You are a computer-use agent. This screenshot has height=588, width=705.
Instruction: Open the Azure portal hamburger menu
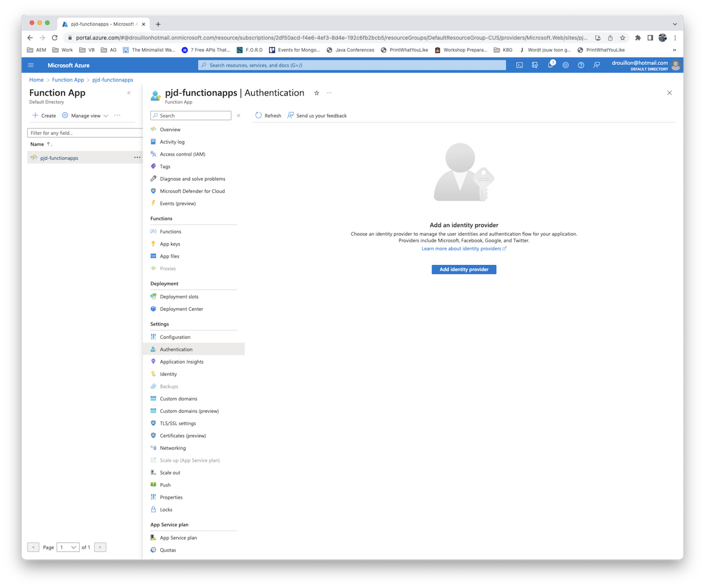31,65
